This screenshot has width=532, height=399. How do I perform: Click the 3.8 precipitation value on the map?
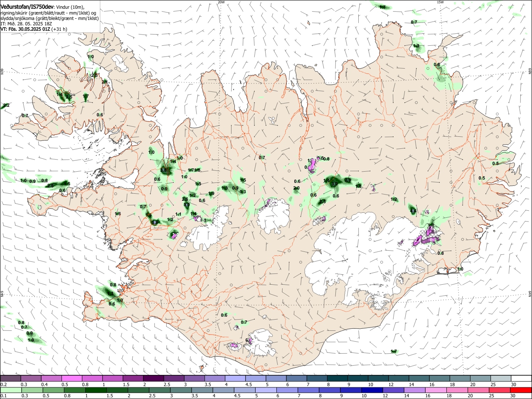point(163,170)
